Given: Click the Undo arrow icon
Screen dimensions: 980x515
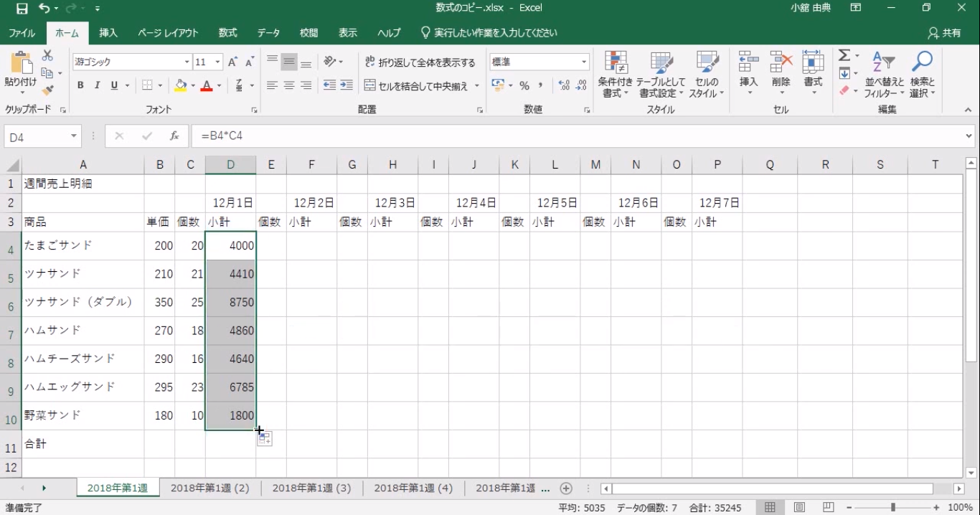Looking at the screenshot, I should tap(44, 9).
